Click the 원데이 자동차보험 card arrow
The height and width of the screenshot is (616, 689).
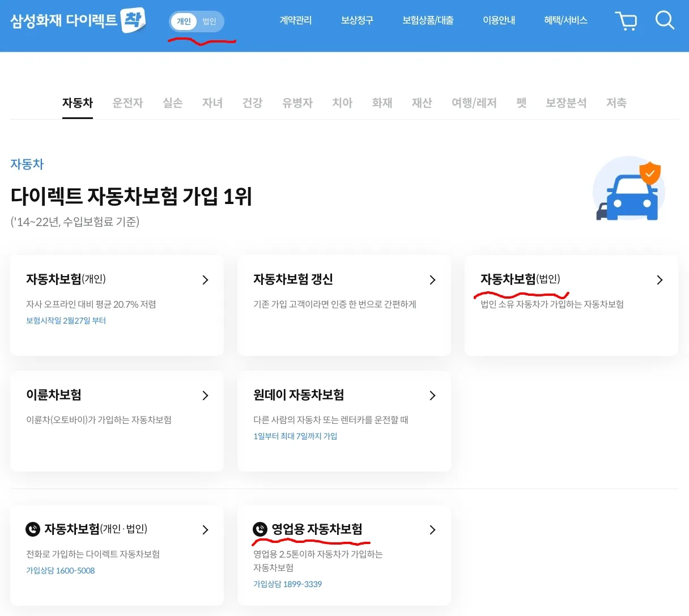[x=432, y=396]
